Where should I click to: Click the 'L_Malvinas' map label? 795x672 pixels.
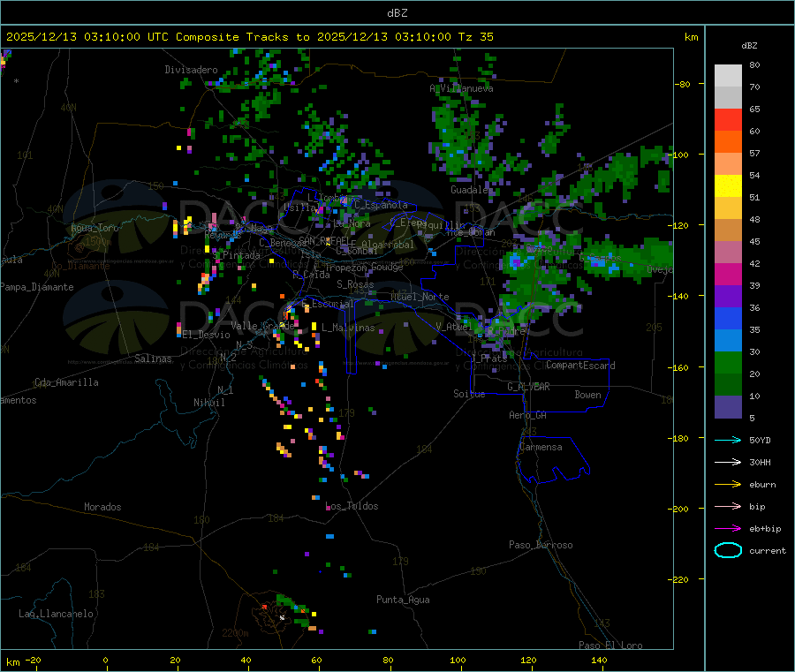(x=348, y=328)
